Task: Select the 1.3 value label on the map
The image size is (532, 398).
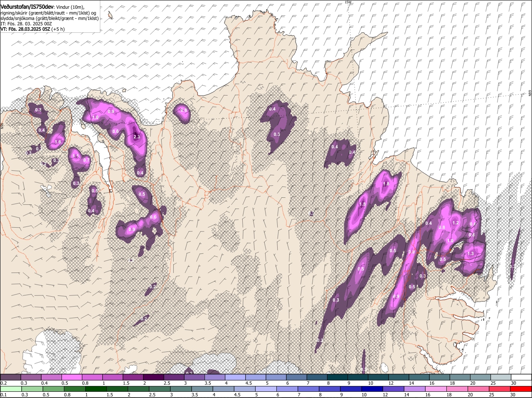Action: click(x=470, y=253)
